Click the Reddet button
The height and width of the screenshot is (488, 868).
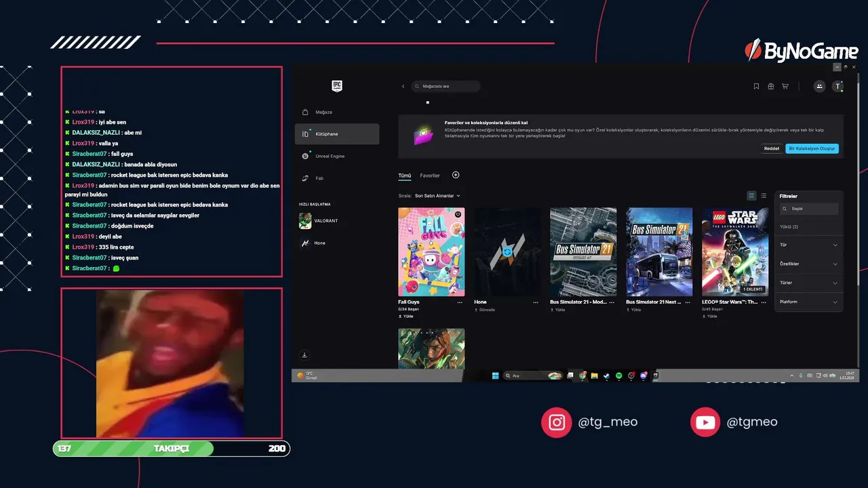tap(772, 148)
